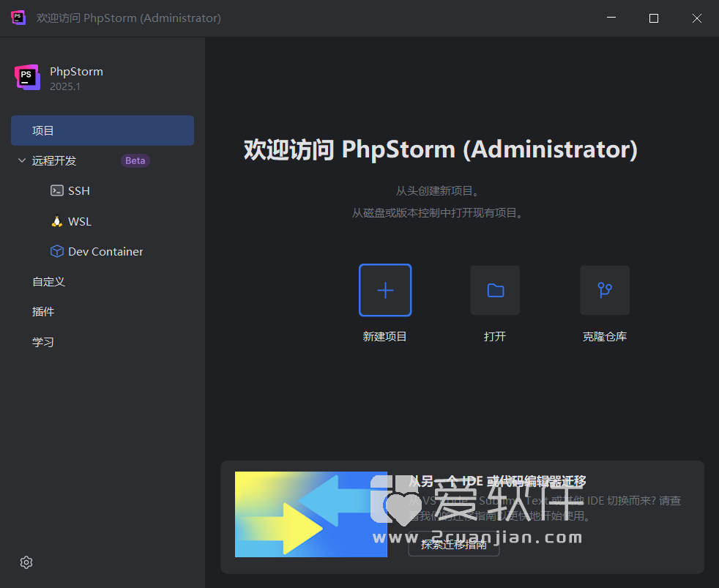
Task: Open the 远程开发 sidebar item
Action: pyautogui.click(x=54, y=160)
